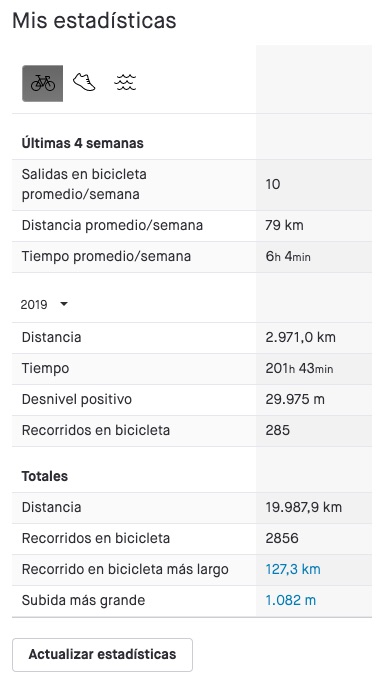This screenshot has height=686, width=386.
Task: Select the Desnivel positivo row label
Action: pyautogui.click(x=77, y=399)
